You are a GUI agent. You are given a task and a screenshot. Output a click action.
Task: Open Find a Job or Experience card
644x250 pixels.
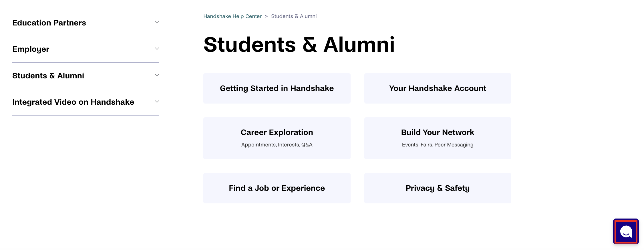click(277, 188)
